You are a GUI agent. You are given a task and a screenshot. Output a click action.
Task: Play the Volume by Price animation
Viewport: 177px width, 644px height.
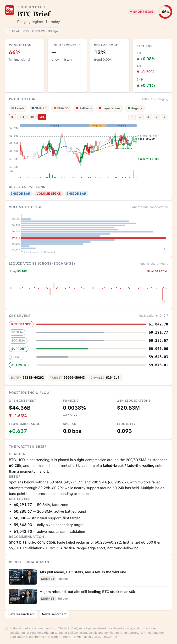tap(164, 249)
